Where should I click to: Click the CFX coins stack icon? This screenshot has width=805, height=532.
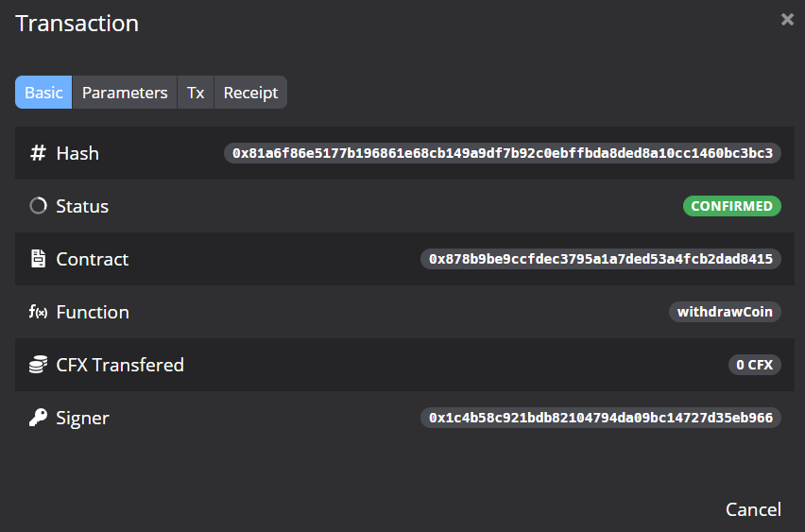(38, 365)
